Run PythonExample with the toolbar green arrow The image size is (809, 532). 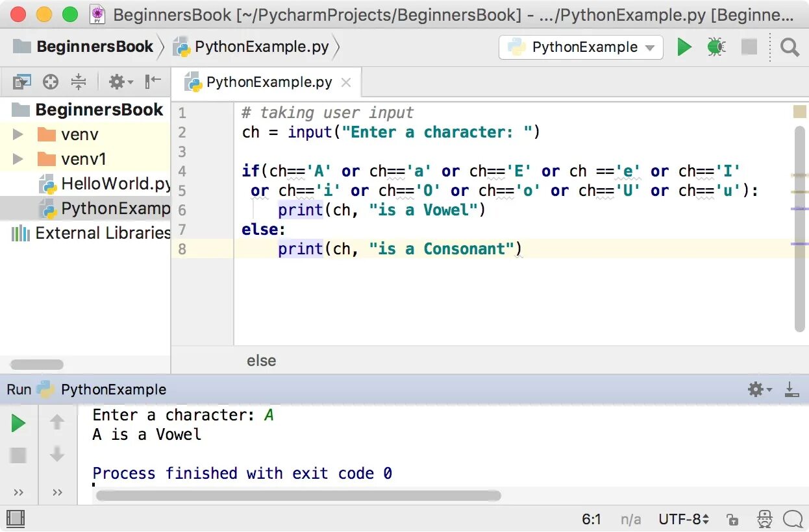684,47
